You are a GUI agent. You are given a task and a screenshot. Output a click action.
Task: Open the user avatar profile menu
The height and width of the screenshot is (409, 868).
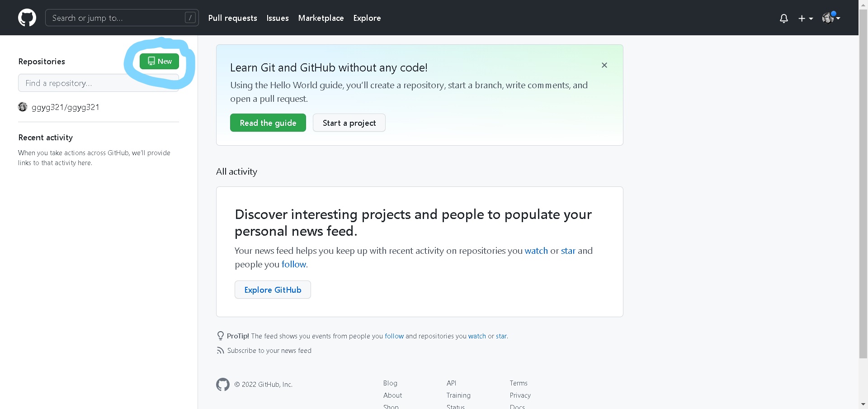tap(831, 18)
